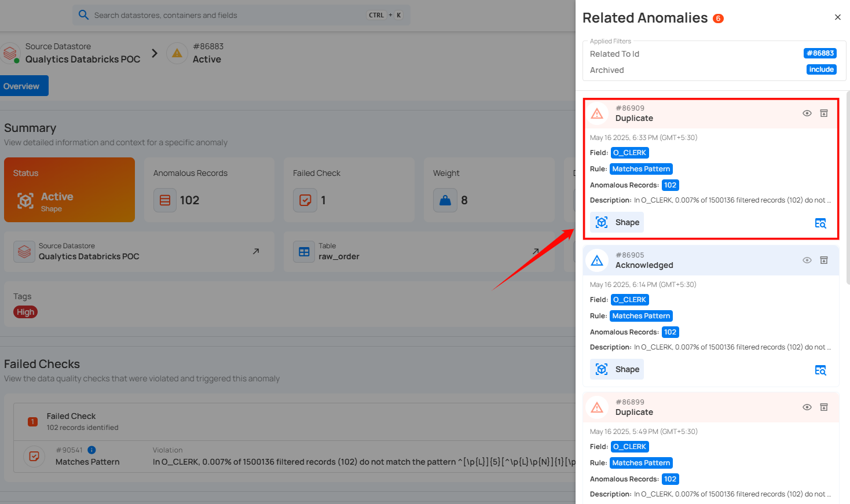Click Shape button in #86909 card
The image size is (850, 504).
click(617, 222)
